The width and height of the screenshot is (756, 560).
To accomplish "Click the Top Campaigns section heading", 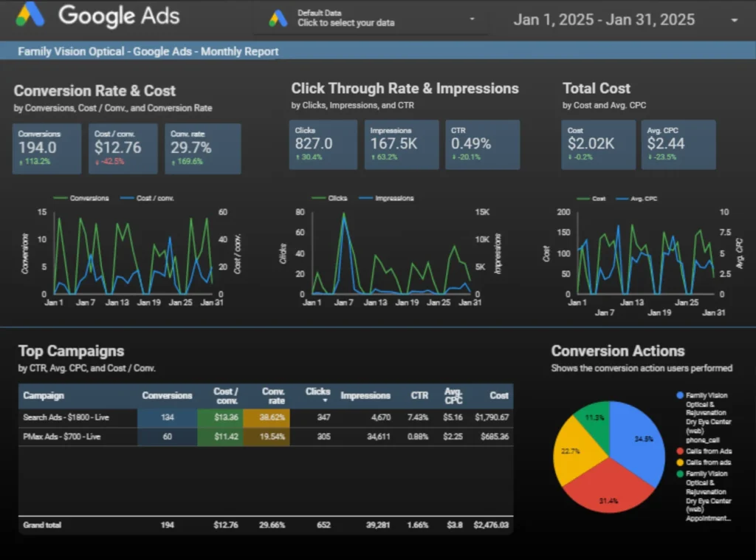I will tap(72, 351).
